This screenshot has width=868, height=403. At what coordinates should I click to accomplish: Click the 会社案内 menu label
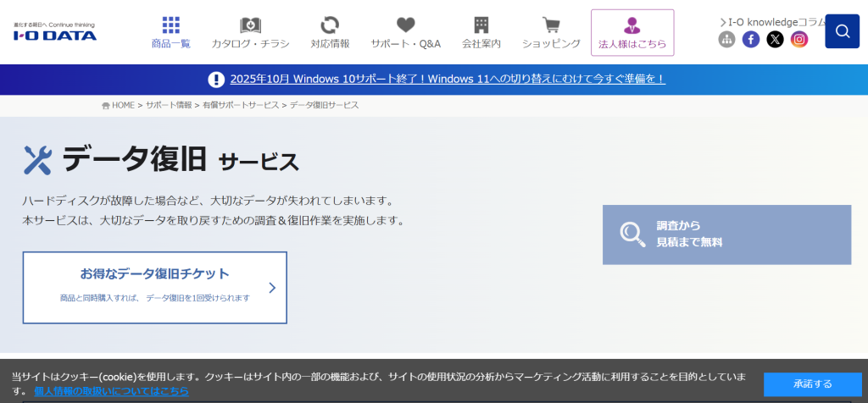(x=481, y=44)
